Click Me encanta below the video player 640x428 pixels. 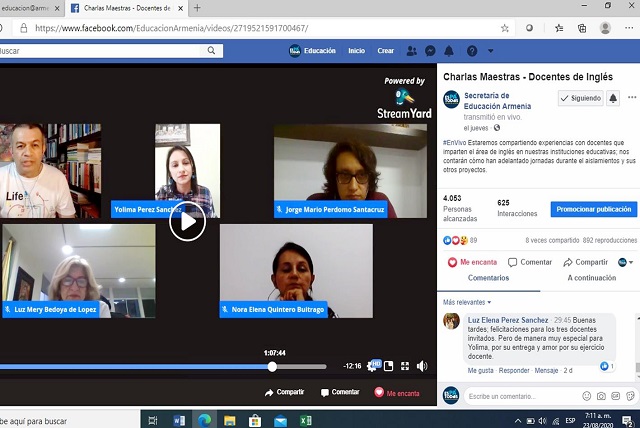[x=397, y=393]
